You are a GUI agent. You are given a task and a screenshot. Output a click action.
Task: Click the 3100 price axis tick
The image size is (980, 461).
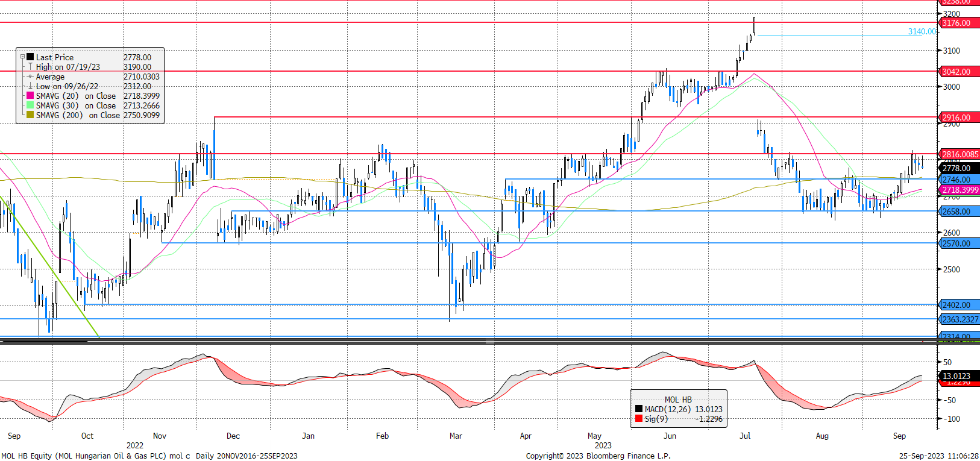coord(952,51)
